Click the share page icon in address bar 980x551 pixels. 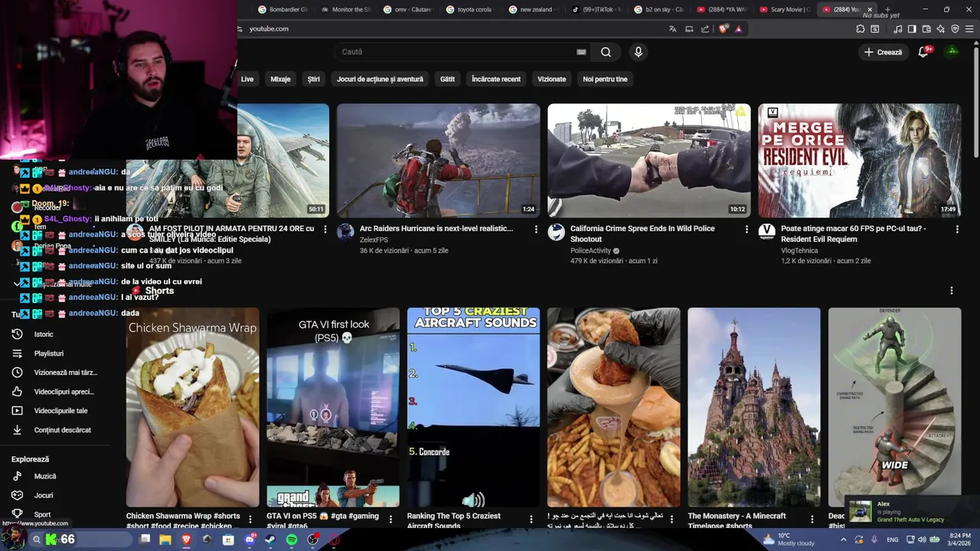click(705, 29)
